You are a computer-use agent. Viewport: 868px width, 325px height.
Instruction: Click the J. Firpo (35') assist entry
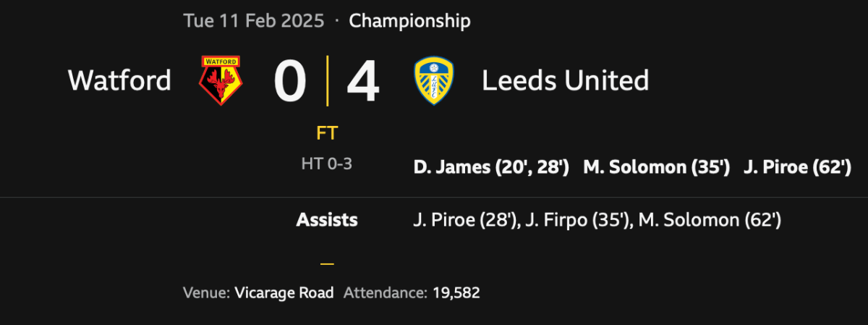pos(576,220)
